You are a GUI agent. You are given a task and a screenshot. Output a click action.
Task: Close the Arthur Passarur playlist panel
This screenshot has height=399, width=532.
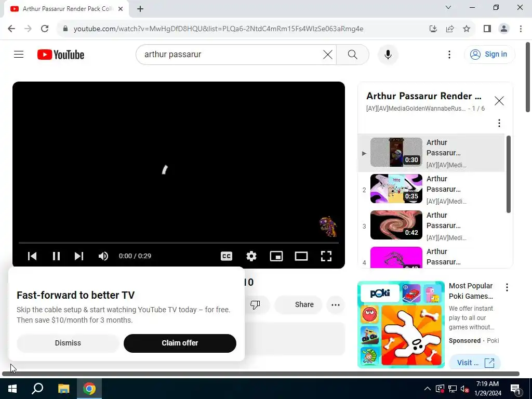point(499,101)
